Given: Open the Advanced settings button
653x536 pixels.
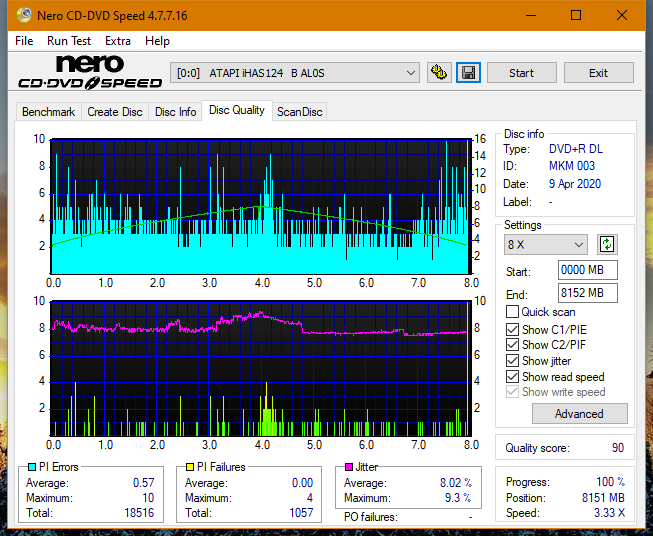Looking at the screenshot, I should [x=579, y=414].
